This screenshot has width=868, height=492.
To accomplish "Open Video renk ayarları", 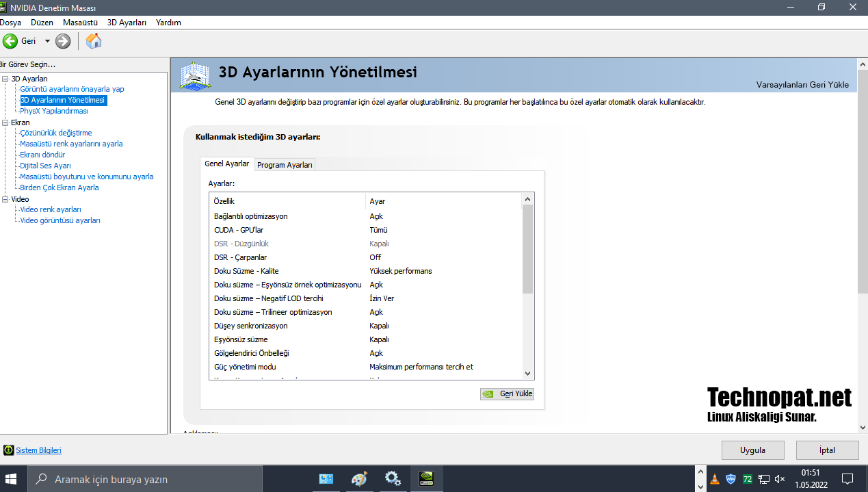I will click(51, 209).
